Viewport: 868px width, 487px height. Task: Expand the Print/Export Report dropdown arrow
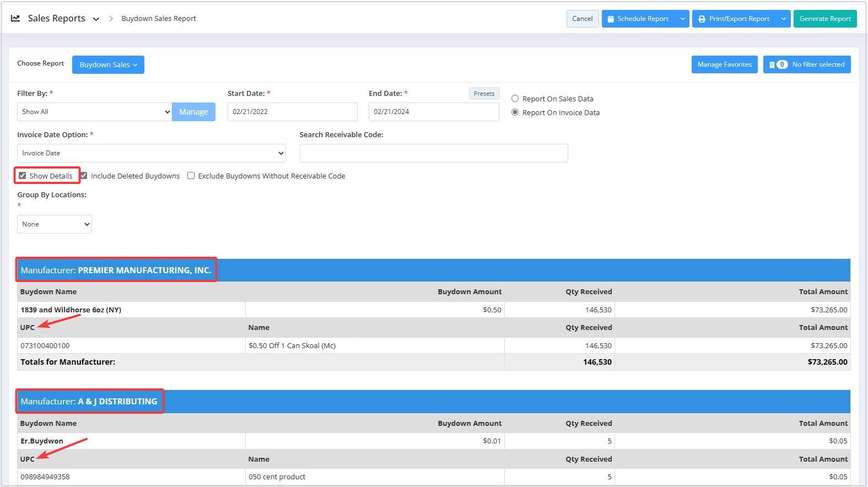[x=783, y=19]
